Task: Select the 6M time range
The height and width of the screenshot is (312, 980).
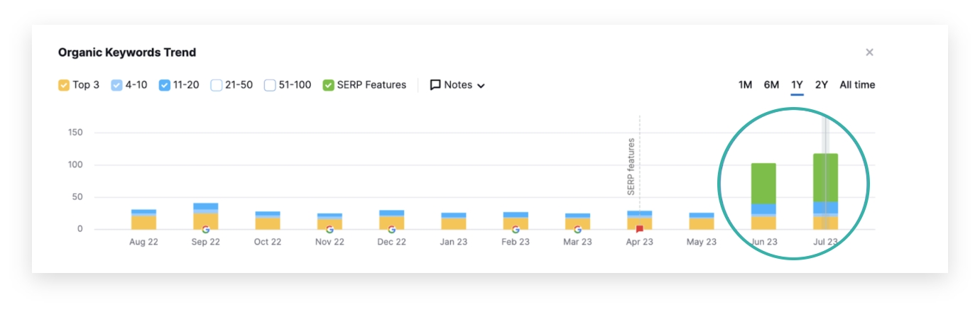Action: coord(771,85)
